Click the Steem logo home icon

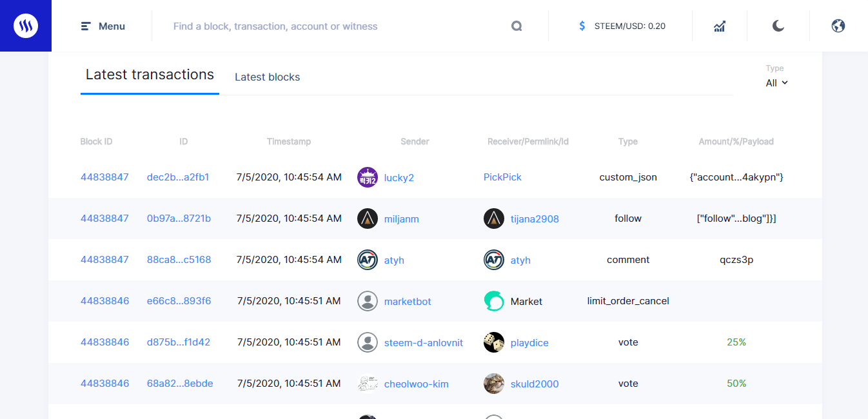(x=26, y=26)
